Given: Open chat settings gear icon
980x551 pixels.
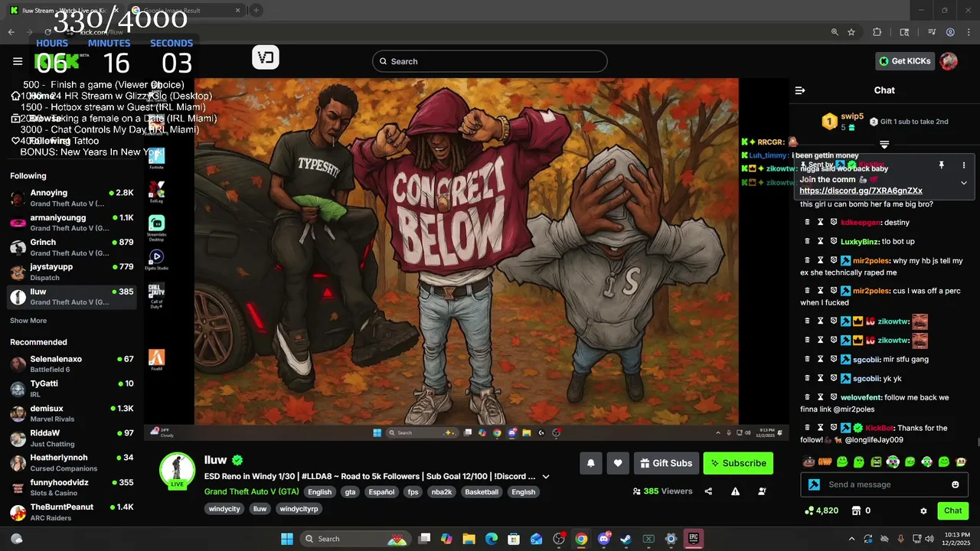Looking at the screenshot, I should (x=923, y=510).
